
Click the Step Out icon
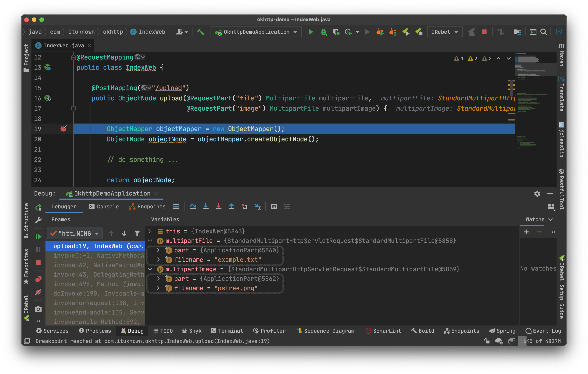coord(231,207)
